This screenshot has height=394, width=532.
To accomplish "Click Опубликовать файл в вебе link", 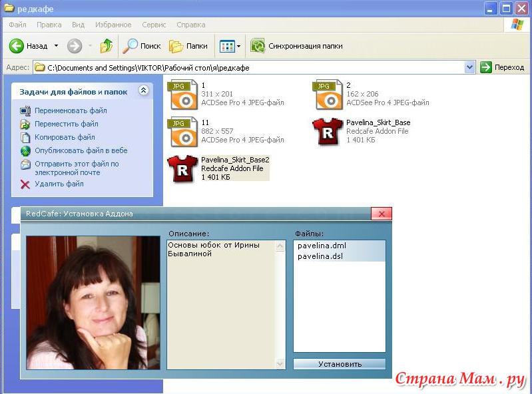I will (81, 150).
